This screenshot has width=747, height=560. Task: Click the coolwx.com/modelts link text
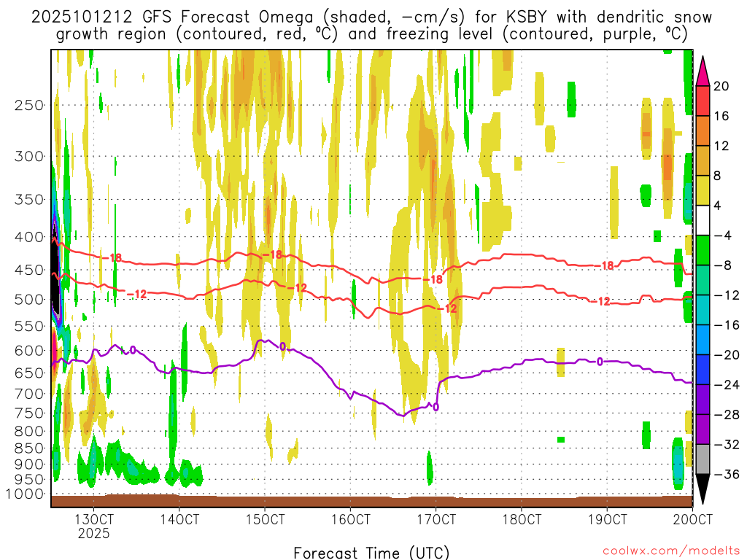coord(671,551)
